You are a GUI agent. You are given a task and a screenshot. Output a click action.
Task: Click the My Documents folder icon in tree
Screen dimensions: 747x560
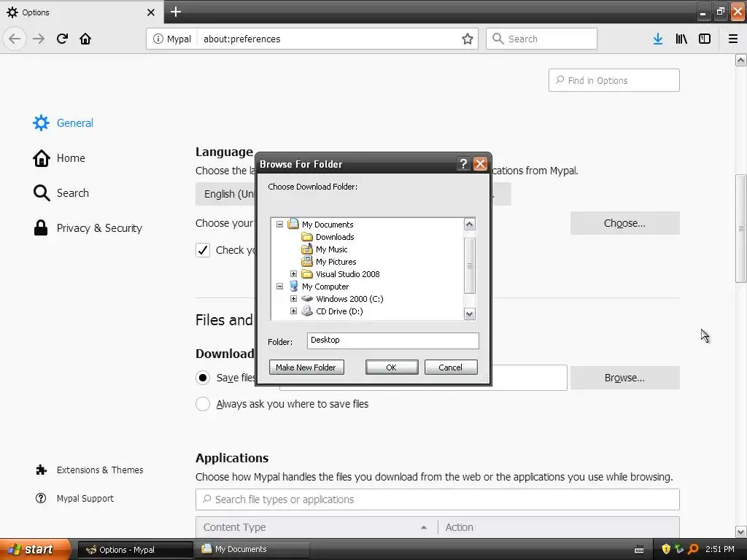coord(293,224)
